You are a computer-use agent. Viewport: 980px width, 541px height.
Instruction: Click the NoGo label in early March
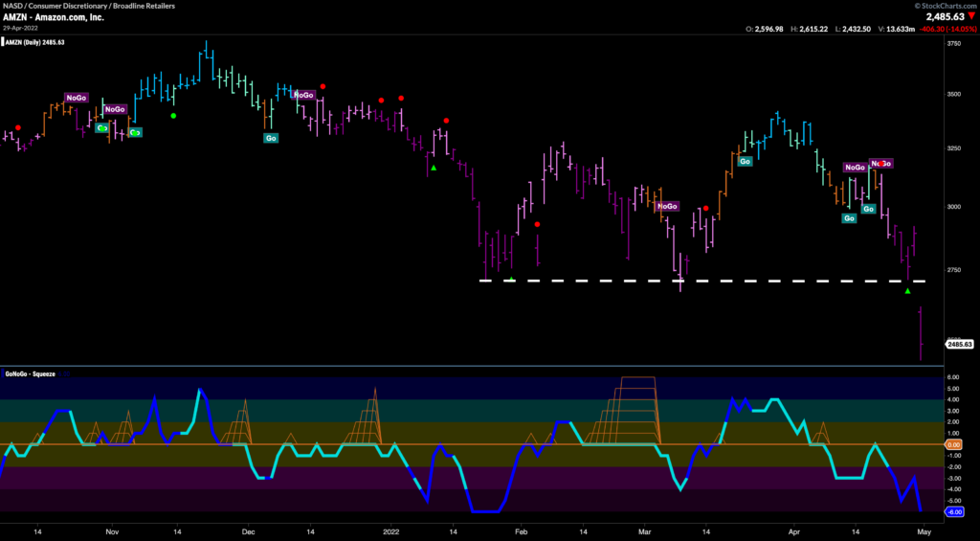(667, 207)
